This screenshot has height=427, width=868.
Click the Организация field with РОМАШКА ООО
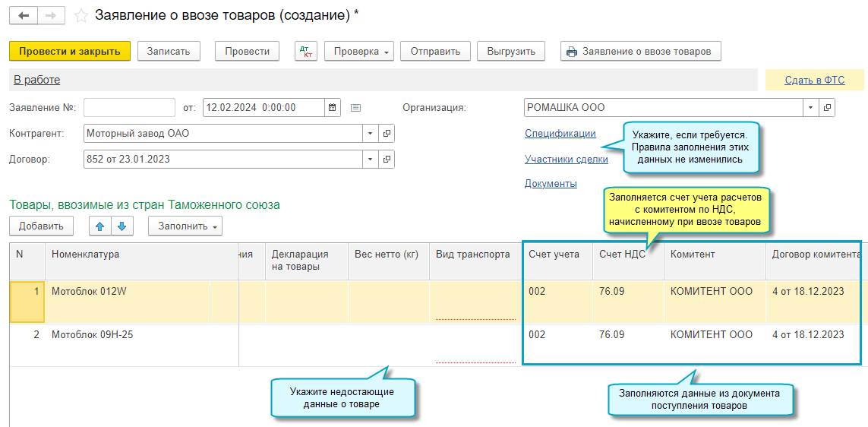[x=664, y=107]
